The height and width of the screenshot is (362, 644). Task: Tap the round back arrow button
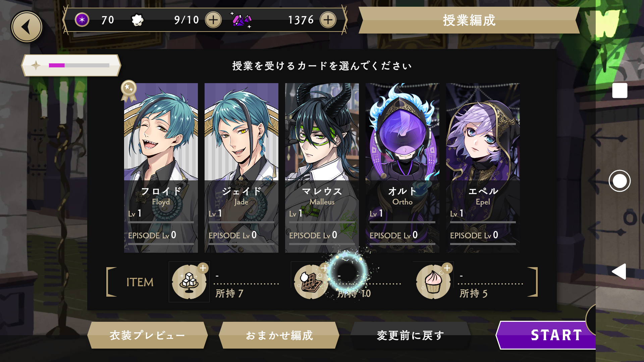pyautogui.click(x=26, y=27)
